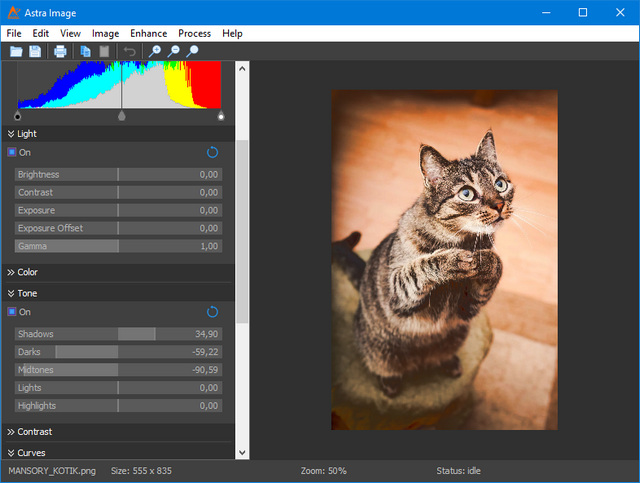Viewport: 640px width, 483px height.
Task: Collapse the Light section header
Action: [x=27, y=133]
